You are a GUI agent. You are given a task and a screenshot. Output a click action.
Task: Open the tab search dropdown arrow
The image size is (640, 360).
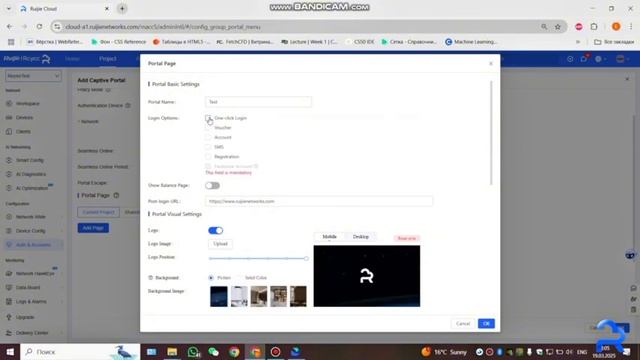9,9
